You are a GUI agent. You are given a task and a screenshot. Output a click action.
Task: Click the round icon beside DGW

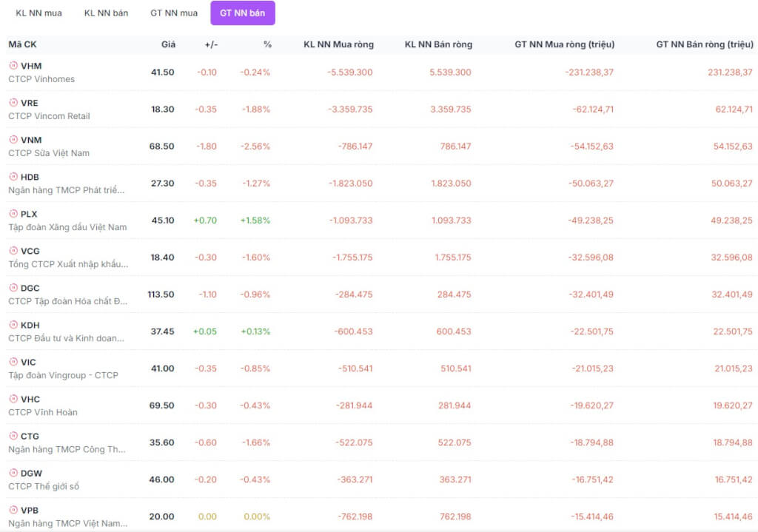[13, 473]
